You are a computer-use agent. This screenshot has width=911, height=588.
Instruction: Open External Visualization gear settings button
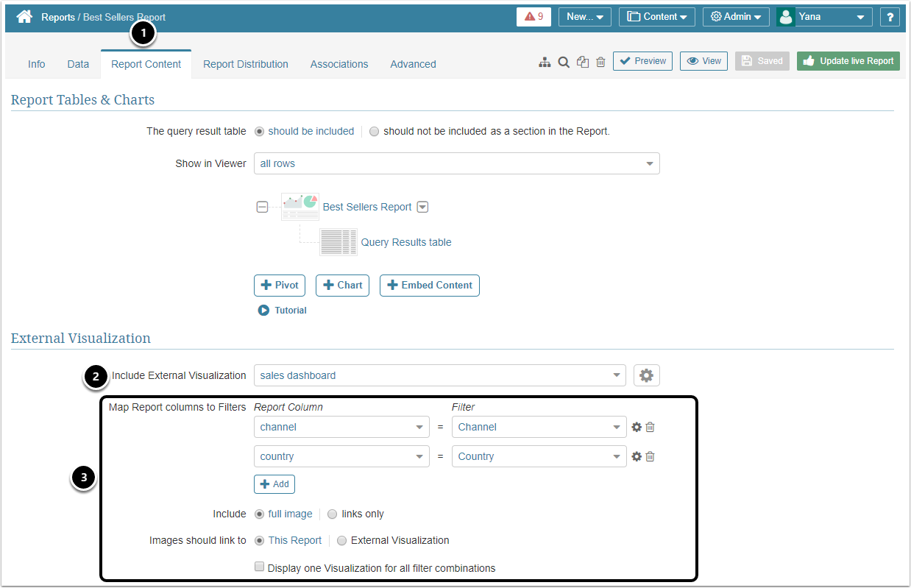point(647,375)
